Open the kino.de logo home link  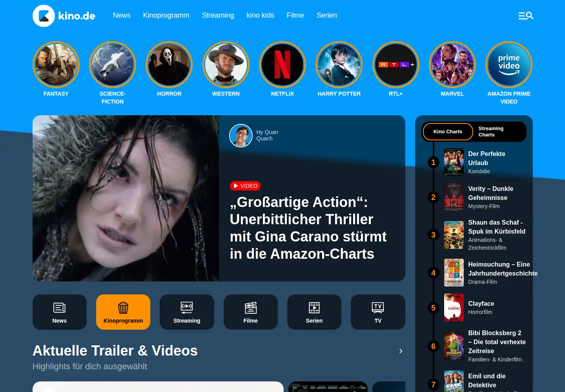(x=64, y=16)
